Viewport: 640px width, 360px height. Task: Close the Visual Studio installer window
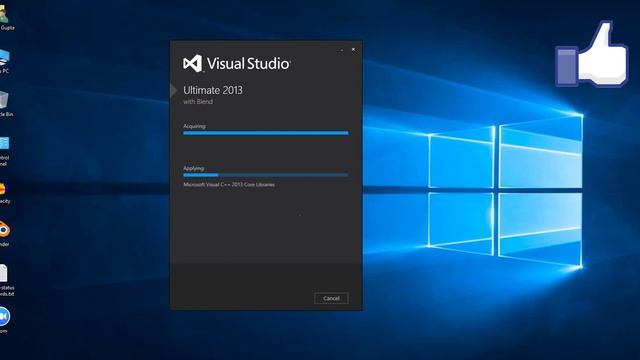tap(353, 49)
